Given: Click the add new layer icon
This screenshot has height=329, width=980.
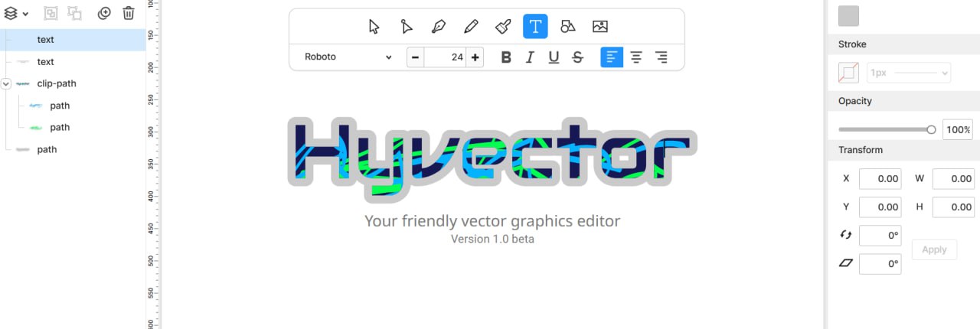Looking at the screenshot, I should point(104,13).
